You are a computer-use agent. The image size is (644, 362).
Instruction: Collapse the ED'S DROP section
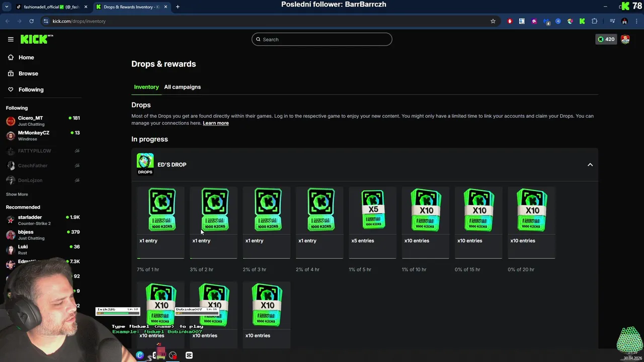pos(590,165)
